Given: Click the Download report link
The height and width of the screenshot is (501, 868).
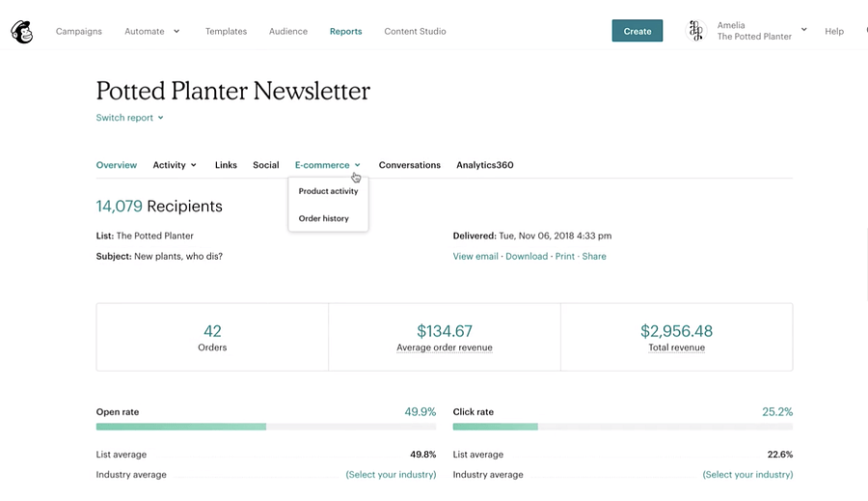Looking at the screenshot, I should (x=527, y=257).
